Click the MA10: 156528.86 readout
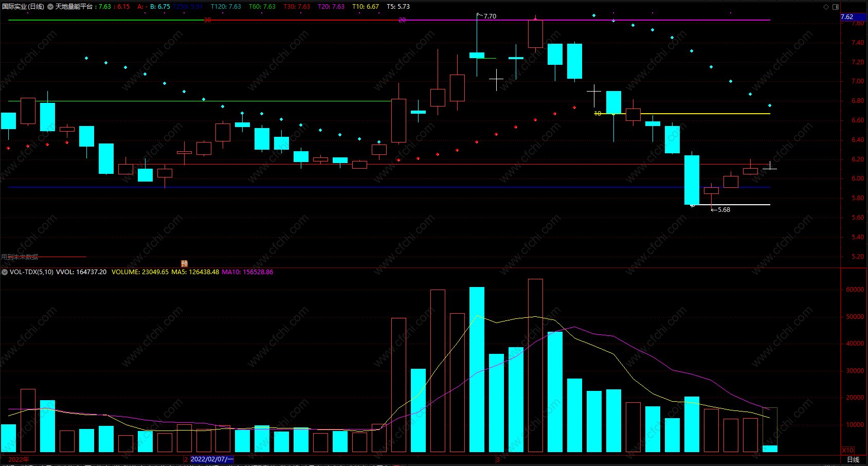The width and height of the screenshot is (868, 466). pyautogui.click(x=247, y=272)
